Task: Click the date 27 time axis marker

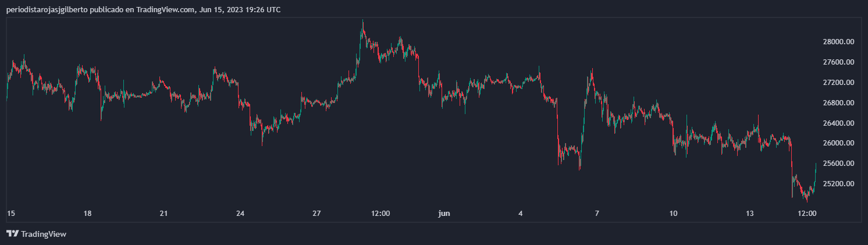Action: tap(316, 214)
